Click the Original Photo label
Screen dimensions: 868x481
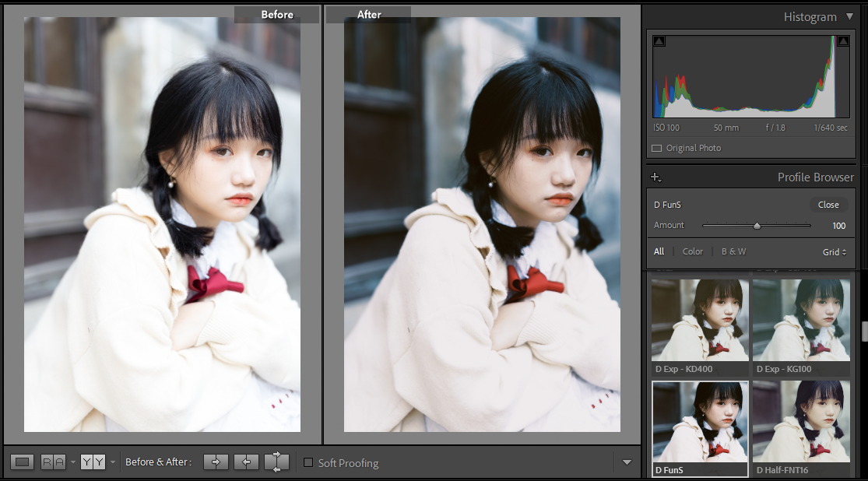tap(693, 148)
